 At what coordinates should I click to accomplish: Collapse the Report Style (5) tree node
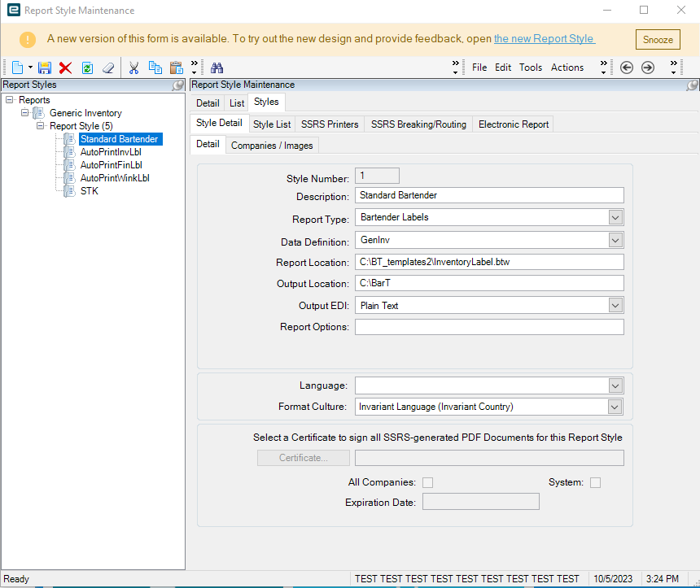41,126
